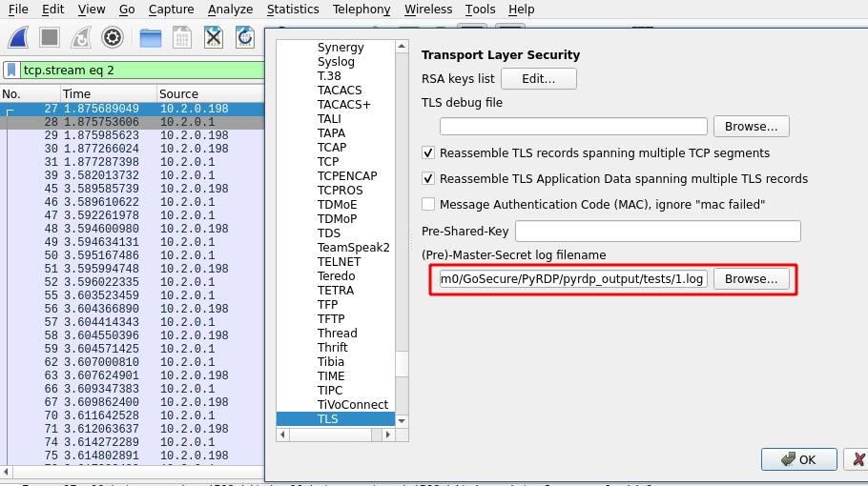868x486 pixels.
Task: Sort packets by Source column header
Action: point(210,93)
